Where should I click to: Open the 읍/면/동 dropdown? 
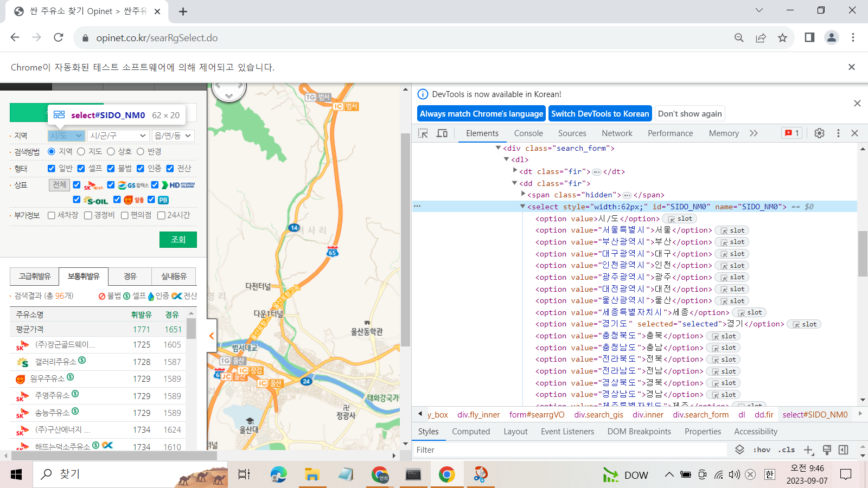click(x=173, y=136)
